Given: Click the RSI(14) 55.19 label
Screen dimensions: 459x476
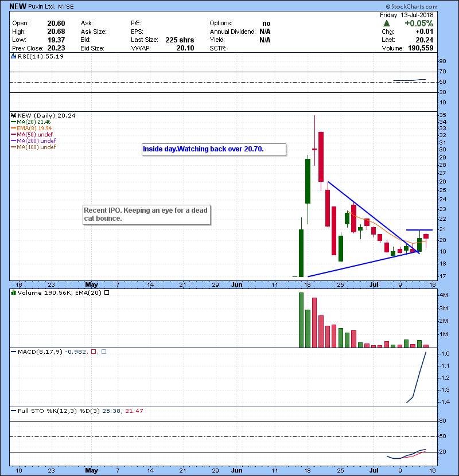Looking at the screenshot, I should [x=41, y=56].
